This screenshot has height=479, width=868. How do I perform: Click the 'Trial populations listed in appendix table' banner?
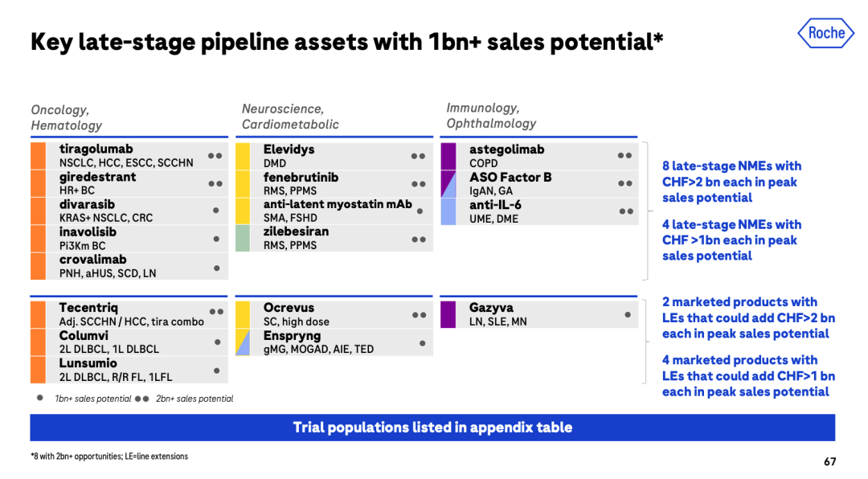[x=432, y=428]
